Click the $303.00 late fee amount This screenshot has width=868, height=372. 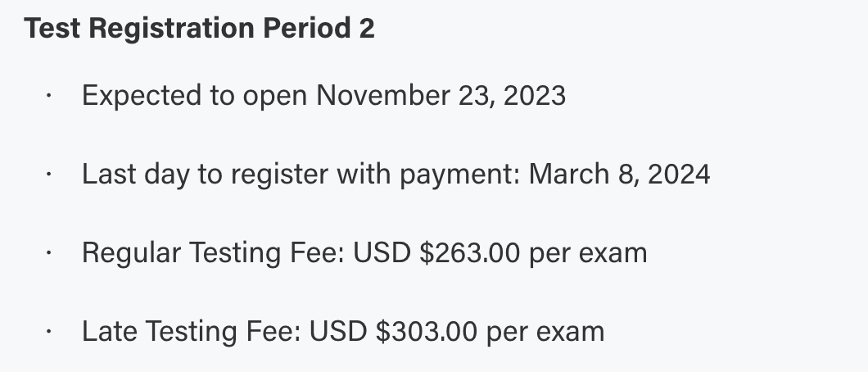point(427,332)
